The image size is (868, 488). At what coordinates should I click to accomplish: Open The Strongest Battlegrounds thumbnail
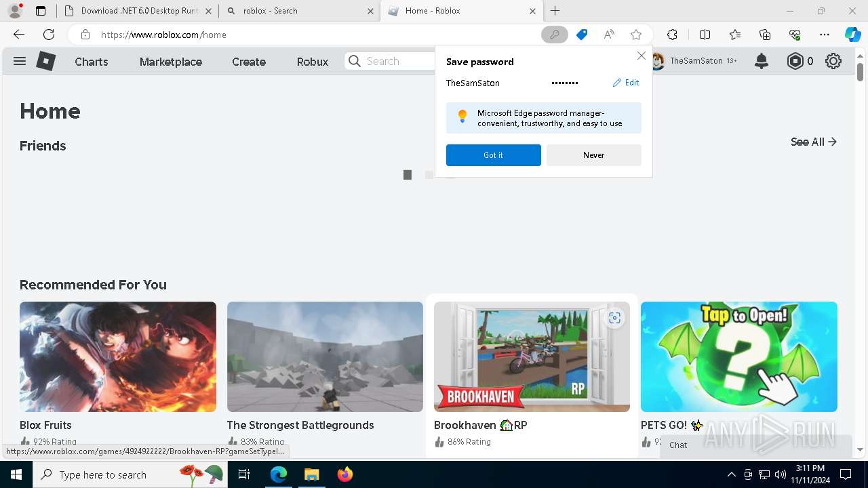point(325,357)
